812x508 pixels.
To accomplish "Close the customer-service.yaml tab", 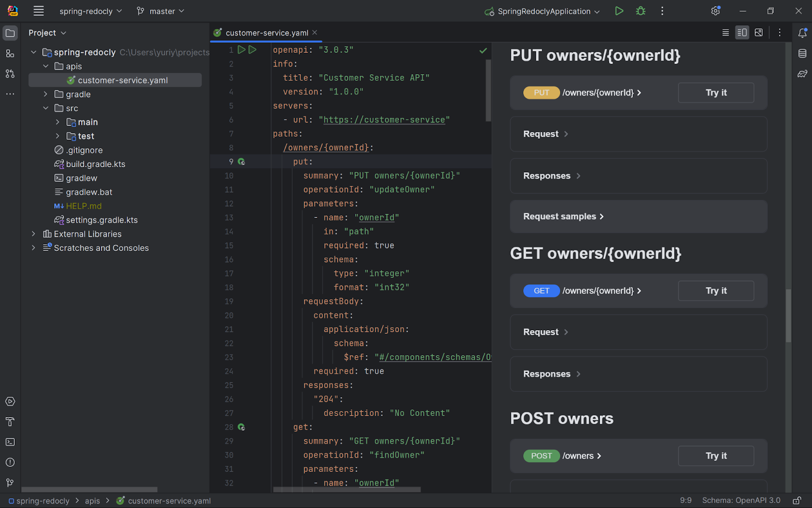I will pos(315,32).
